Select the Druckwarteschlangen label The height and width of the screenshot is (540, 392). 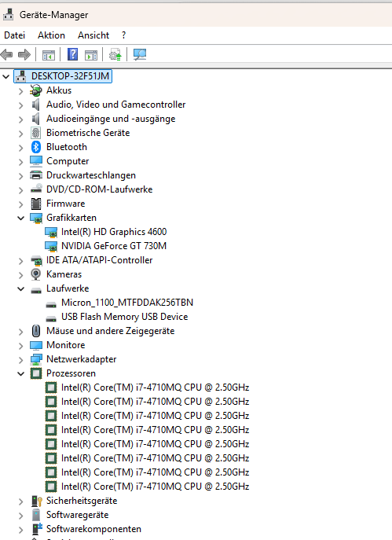[x=91, y=175]
